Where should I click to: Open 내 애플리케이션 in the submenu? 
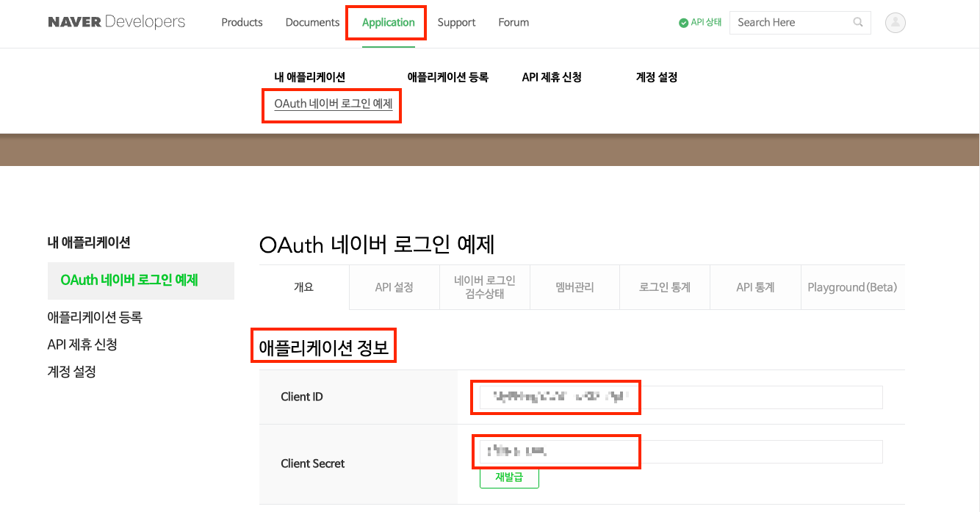click(x=309, y=76)
